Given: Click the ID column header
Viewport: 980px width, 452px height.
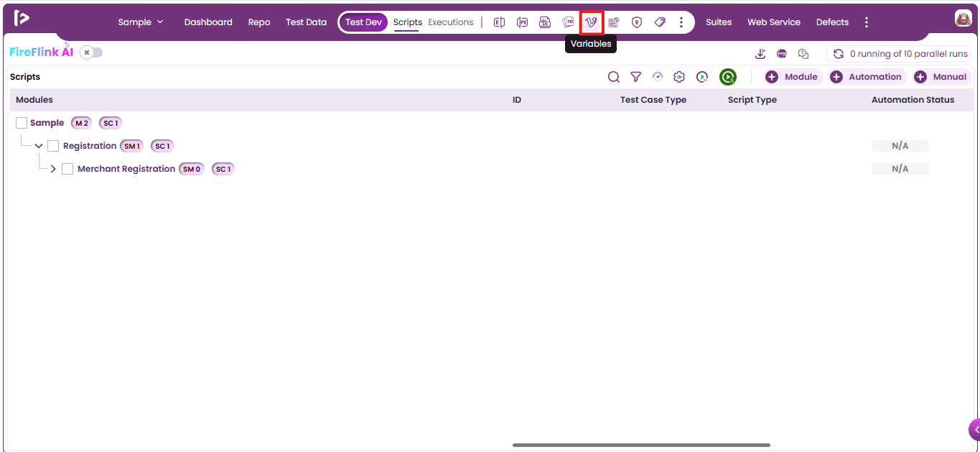Looking at the screenshot, I should [x=517, y=100].
